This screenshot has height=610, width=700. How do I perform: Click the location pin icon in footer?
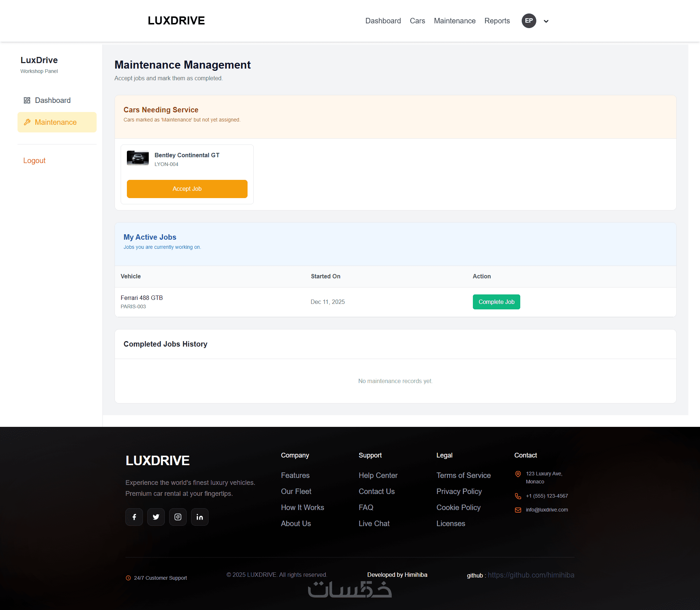518,474
